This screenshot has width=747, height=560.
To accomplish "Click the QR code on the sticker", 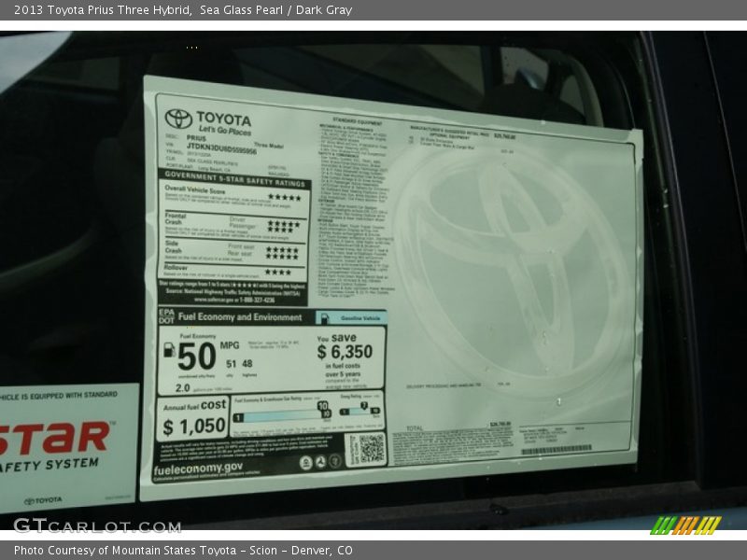I will tap(371, 449).
